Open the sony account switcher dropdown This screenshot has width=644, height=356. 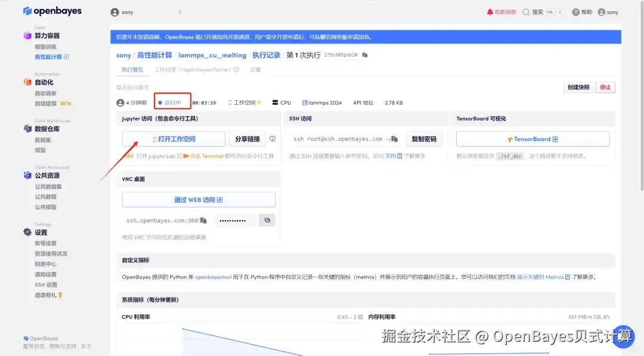point(146,13)
